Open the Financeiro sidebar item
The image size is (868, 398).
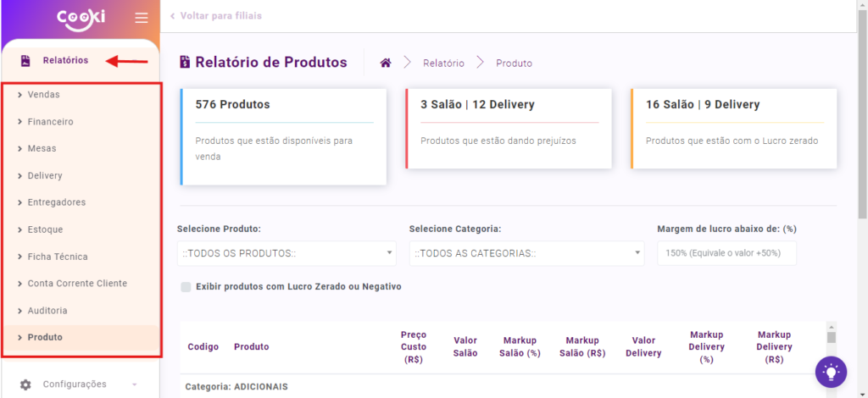point(50,122)
